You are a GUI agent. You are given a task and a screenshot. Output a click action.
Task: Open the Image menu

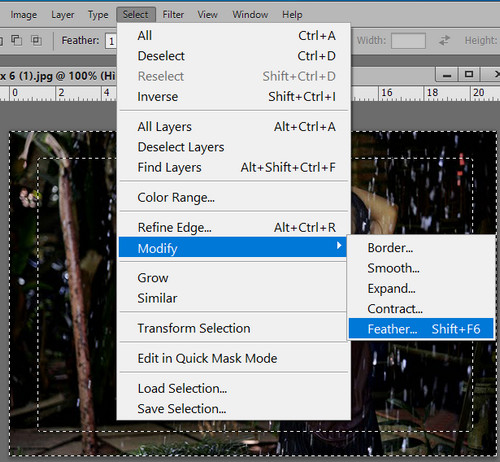(23, 15)
